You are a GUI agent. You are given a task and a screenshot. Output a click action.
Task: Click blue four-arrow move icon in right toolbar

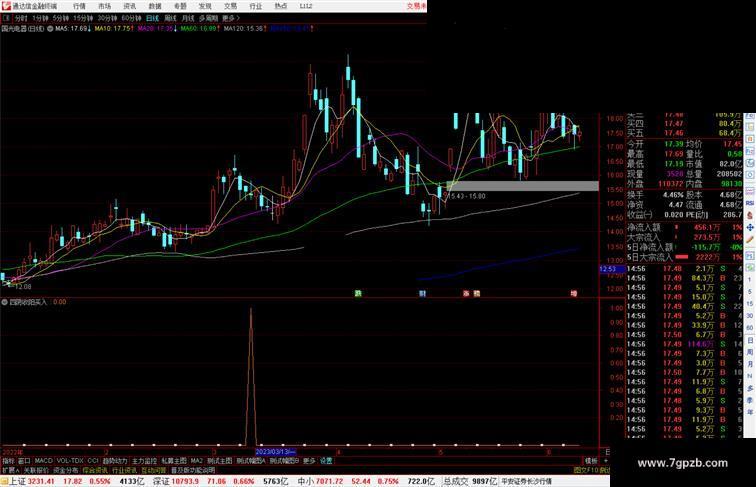pyautogui.click(x=750, y=227)
